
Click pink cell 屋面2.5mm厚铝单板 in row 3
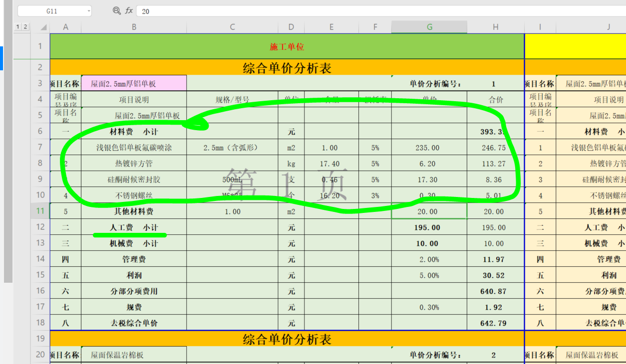click(x=134, y=83)
